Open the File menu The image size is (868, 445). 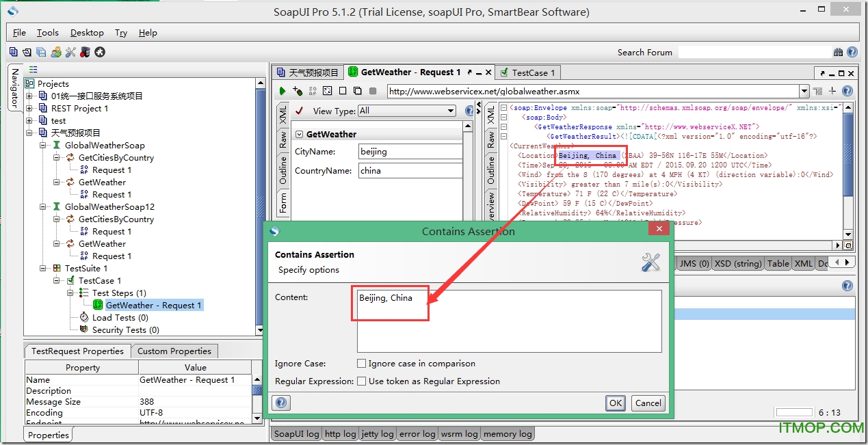point(19,32)
